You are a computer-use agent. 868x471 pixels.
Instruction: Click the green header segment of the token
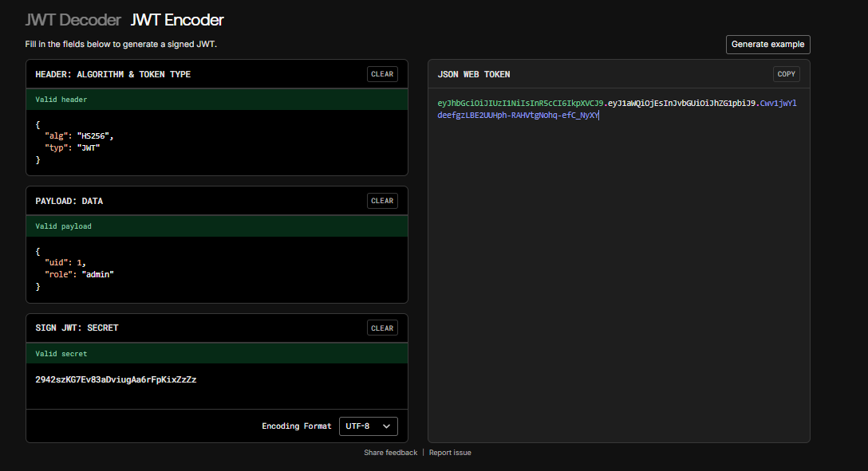click(519, 104)
